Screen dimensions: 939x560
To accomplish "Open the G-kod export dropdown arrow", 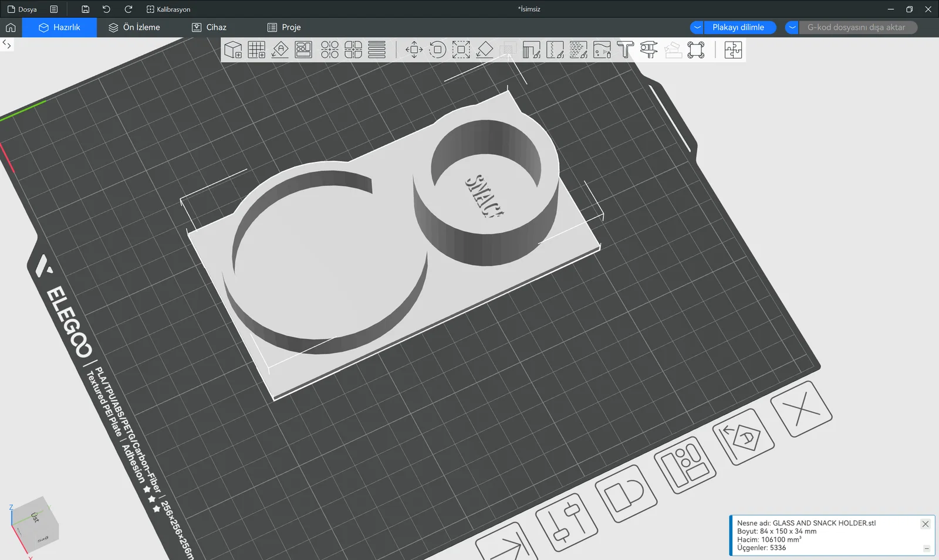I will point(792,28).
